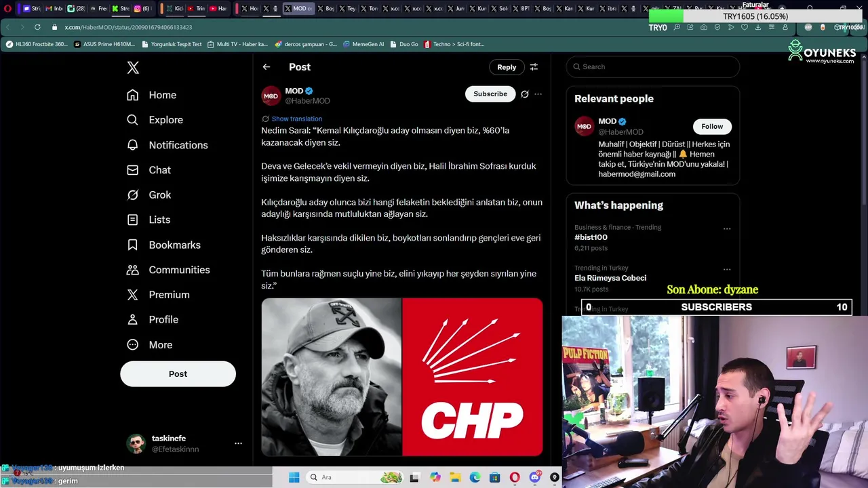Open Discord from the taskbar
Viewport: 868px width, 488px height.
[534, 478]
